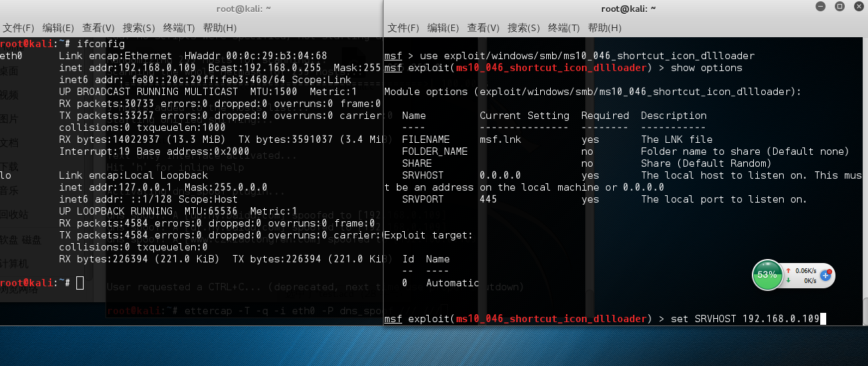Click the blue plus button on speed widget
This screenshot has height=366, width=868.
826,274
